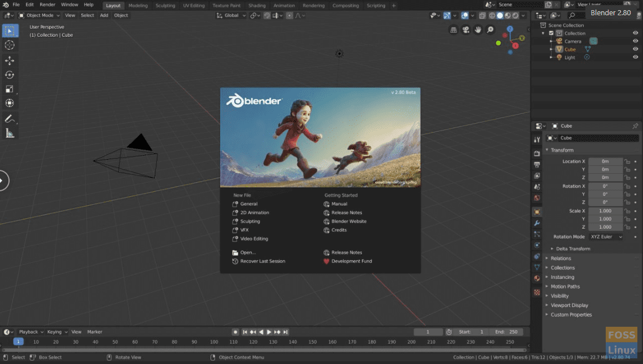
Task: Activate the Cursor tool
Action: 10,45
